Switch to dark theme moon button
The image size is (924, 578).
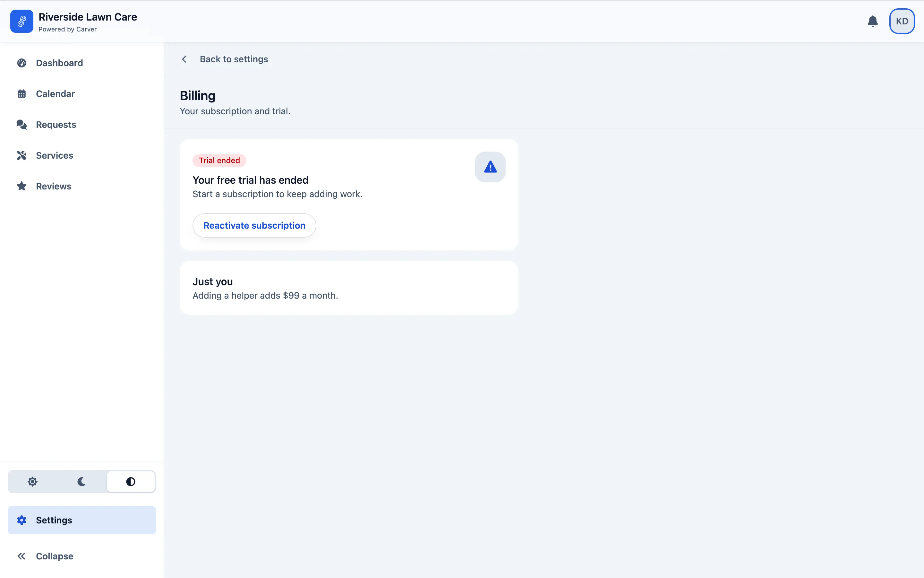coord(81,482)
